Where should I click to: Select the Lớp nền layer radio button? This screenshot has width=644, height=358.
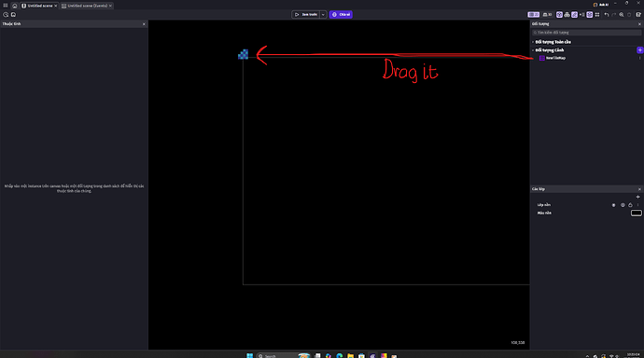613,205
